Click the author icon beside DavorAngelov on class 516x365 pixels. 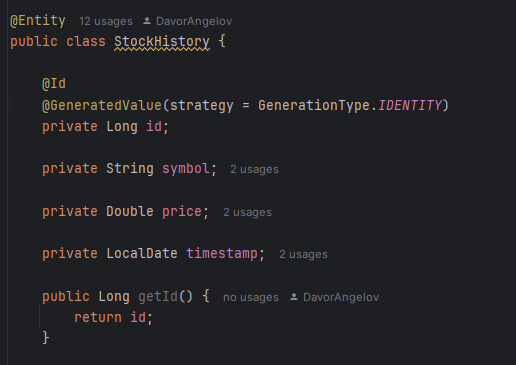pos(147,21)
